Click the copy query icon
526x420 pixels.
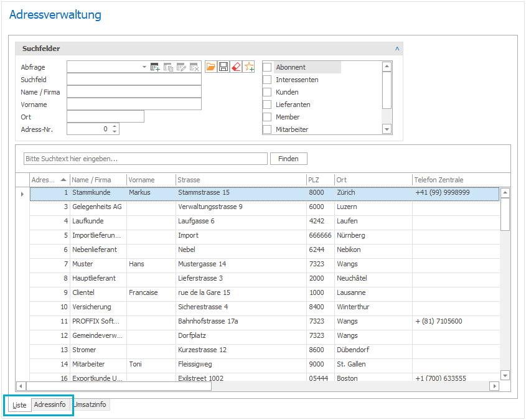point(168,67)
